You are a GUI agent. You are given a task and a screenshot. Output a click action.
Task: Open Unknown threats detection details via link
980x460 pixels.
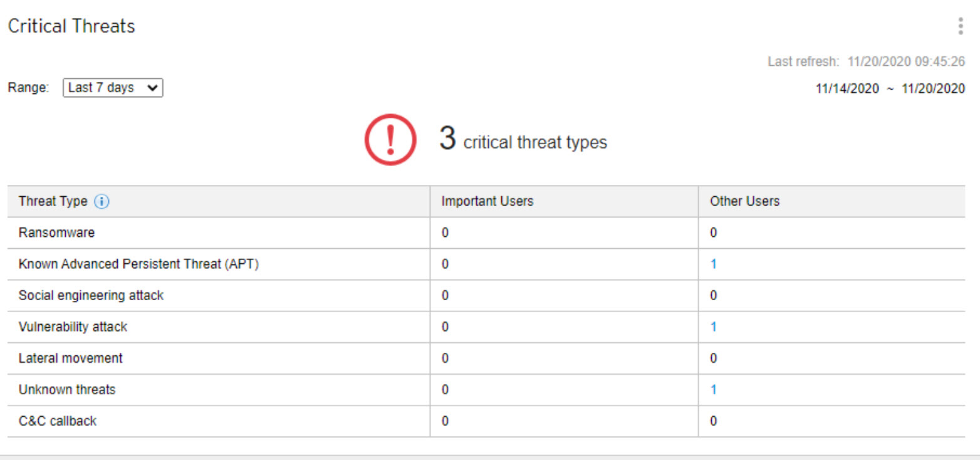[x=713, y=389]
